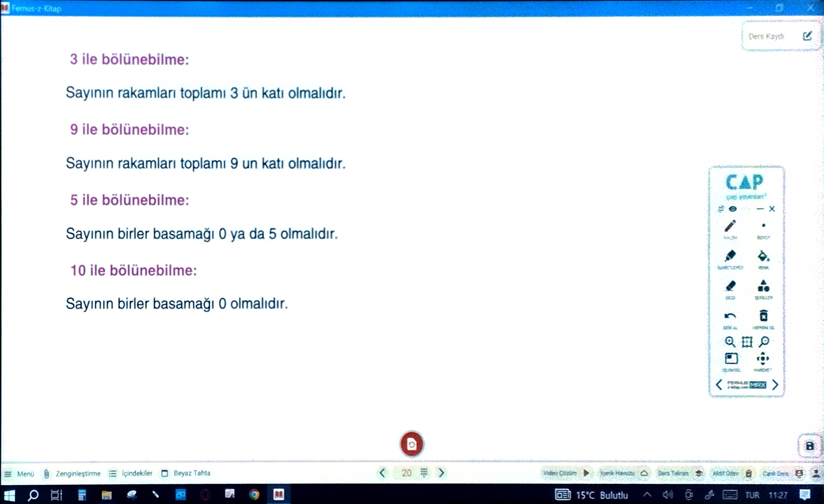Open page grid selector beside number 20
Image resolution: width=824 pixels, height=504 pixels.
click(x=424, y=472)
